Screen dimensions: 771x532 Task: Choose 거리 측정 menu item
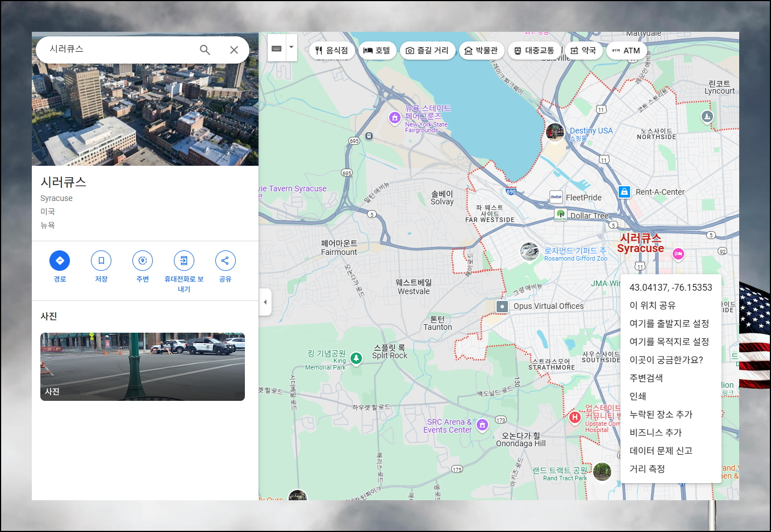click(x=671, y=469)
